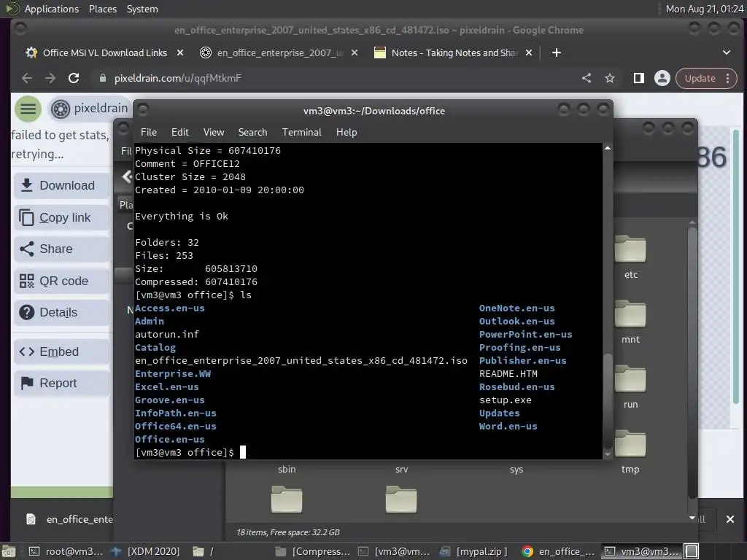Select the srv folder label
This screenshot has height=560, width=747.
[x=402, y=470]
